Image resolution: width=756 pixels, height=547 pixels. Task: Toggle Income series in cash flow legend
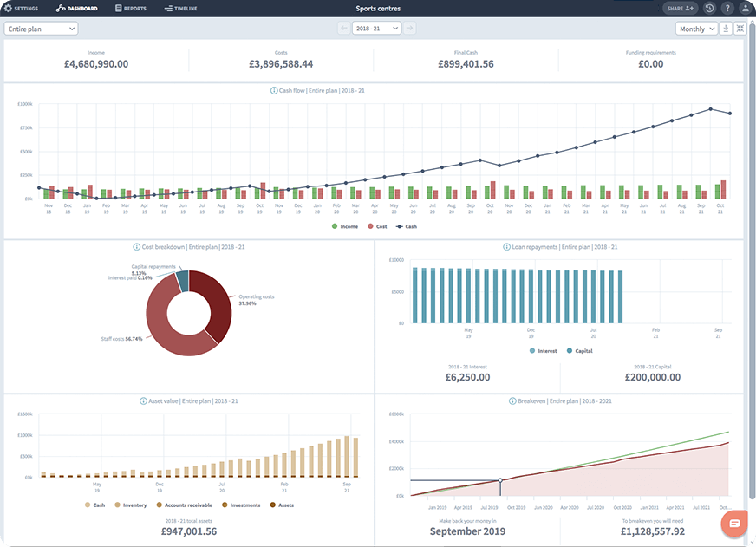343,226
